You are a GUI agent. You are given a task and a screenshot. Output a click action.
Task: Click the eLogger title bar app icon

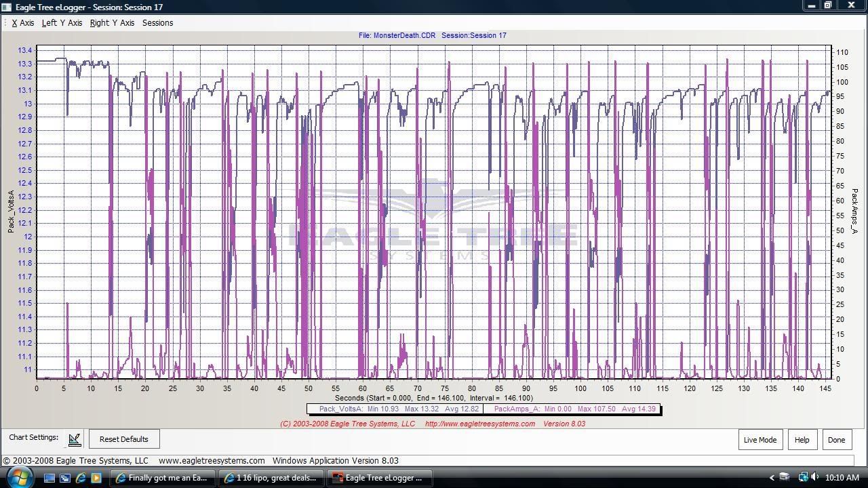[6, 7]
